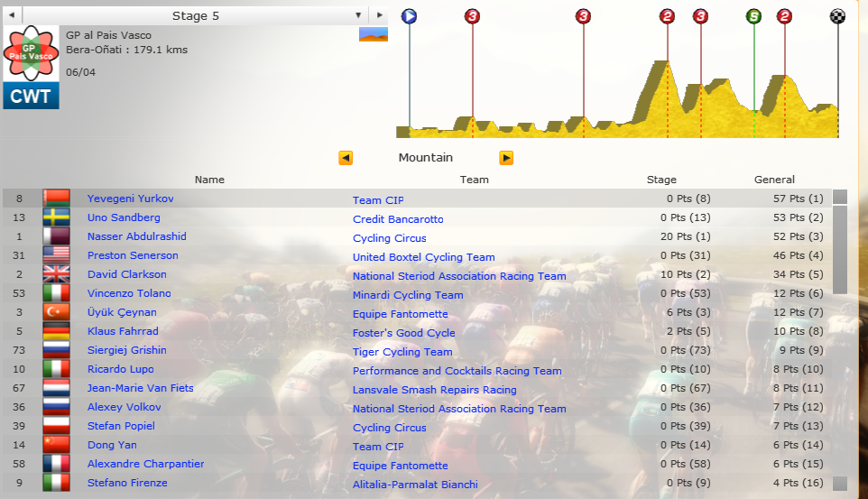Viewport: 868px width, 499px height.
Task: Open rider Stefan Popiel
Action: click(x=121, y=426)
